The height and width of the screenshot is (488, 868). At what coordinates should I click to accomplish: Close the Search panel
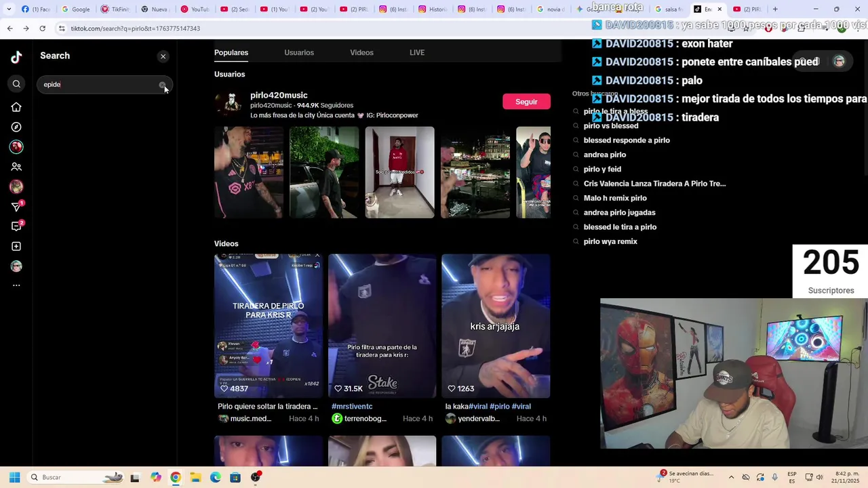(163, 56)
